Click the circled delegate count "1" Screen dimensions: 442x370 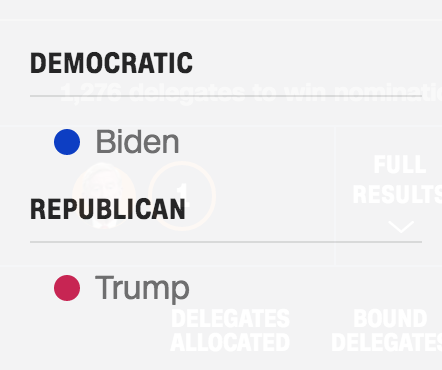click(182, 196)
